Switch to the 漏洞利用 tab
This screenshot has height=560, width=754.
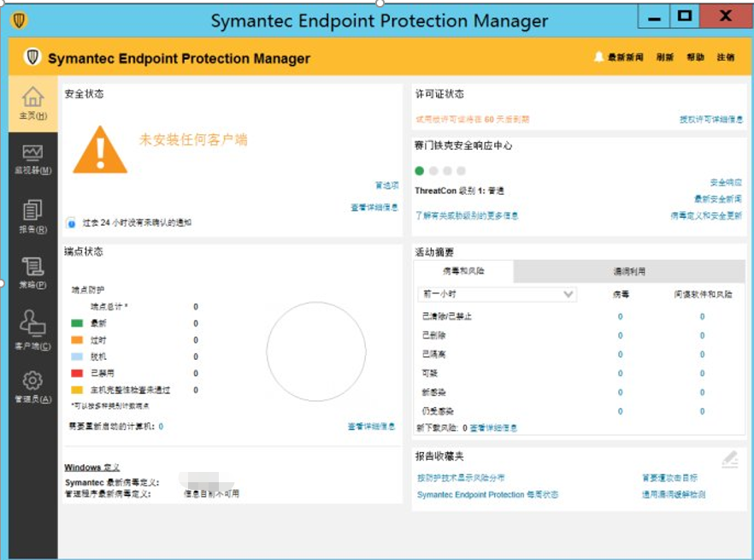632,271
